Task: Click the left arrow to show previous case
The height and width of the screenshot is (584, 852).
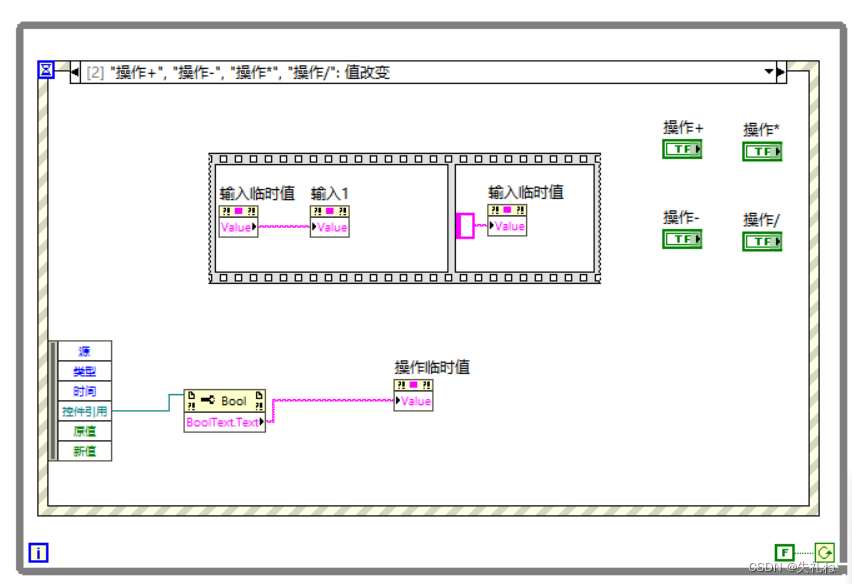Action: [75, 71]
